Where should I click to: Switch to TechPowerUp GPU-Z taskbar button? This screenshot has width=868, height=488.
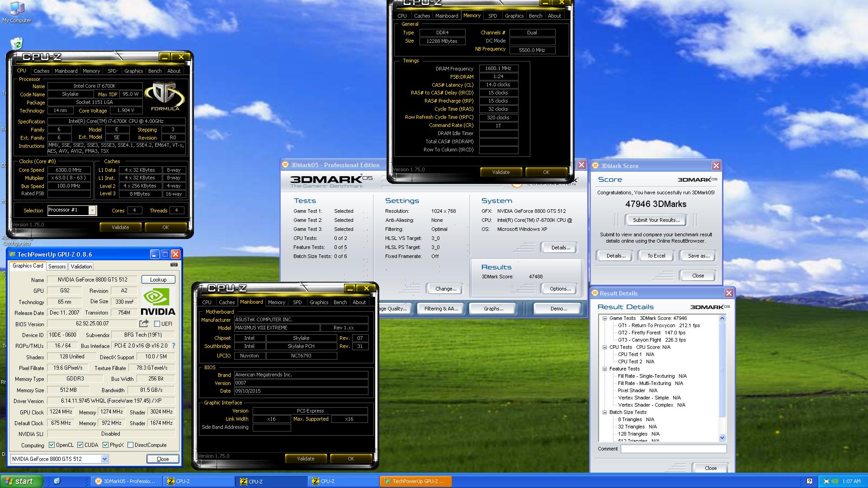(415, 481)
